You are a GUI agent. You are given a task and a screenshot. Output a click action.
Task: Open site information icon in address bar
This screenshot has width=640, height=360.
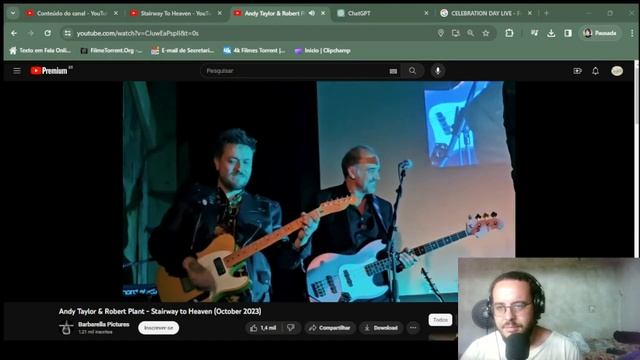tap(68, 33)
